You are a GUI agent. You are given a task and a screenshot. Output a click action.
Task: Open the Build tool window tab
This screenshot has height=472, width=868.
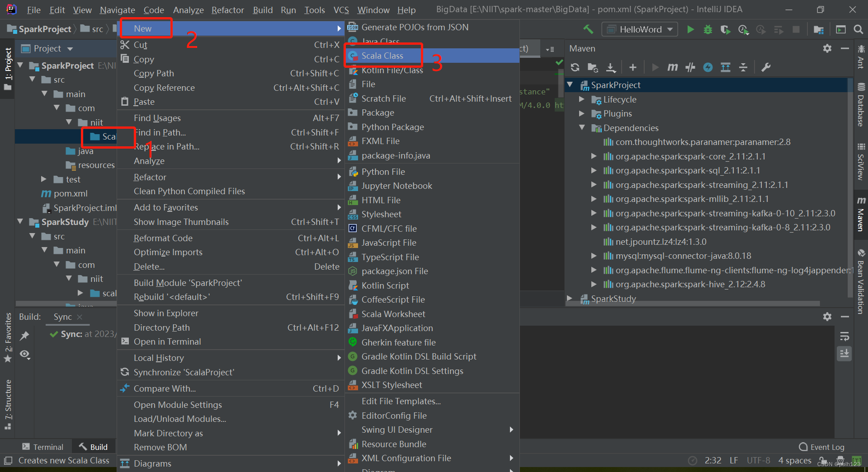[x=94, y=447]
